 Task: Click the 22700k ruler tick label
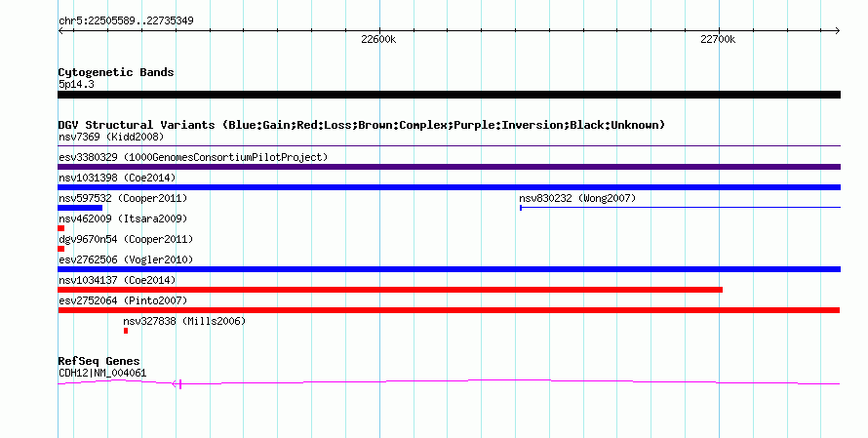[x=718, y=39]
